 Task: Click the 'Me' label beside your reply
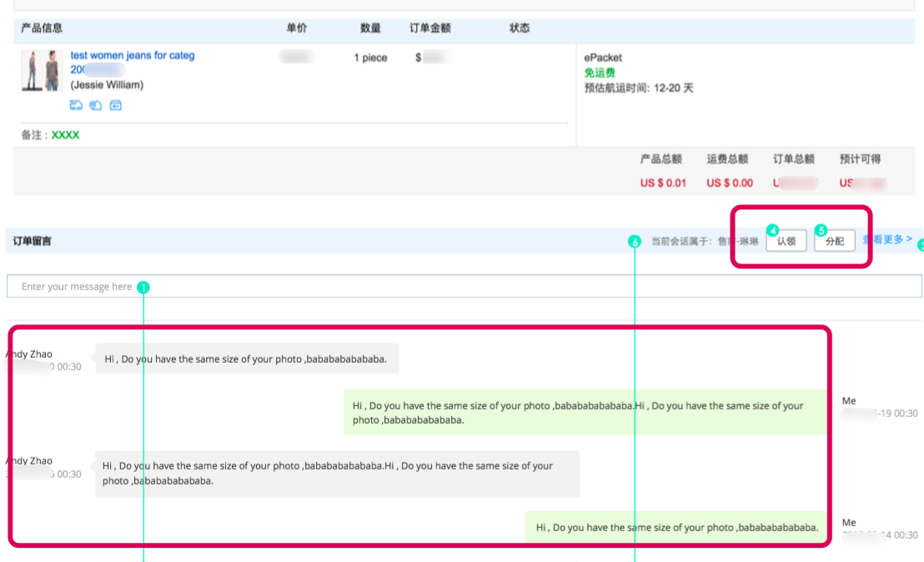pyautogui.click(x=848, y=522)
